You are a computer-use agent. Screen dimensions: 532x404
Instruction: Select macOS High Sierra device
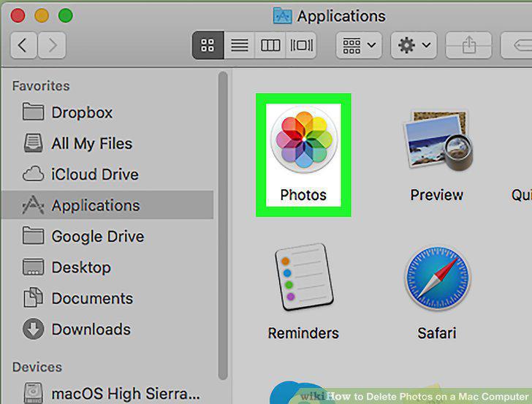[107, 394]
